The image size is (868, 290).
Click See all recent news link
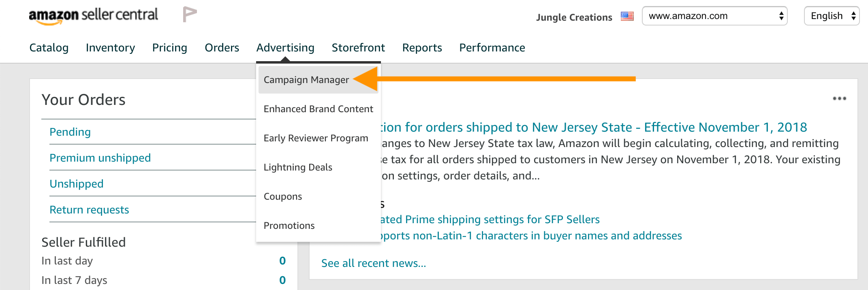click(374, 263)
